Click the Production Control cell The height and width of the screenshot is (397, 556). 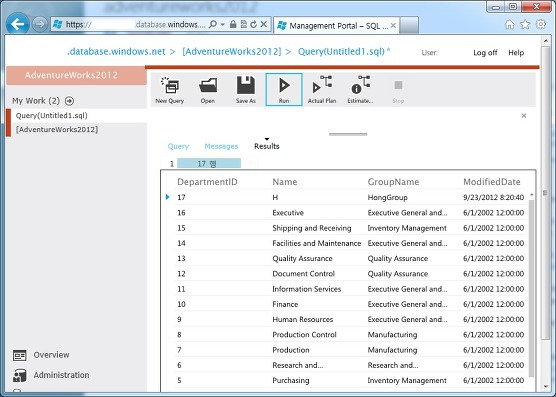pyautogui.click(x=304, y=335)
